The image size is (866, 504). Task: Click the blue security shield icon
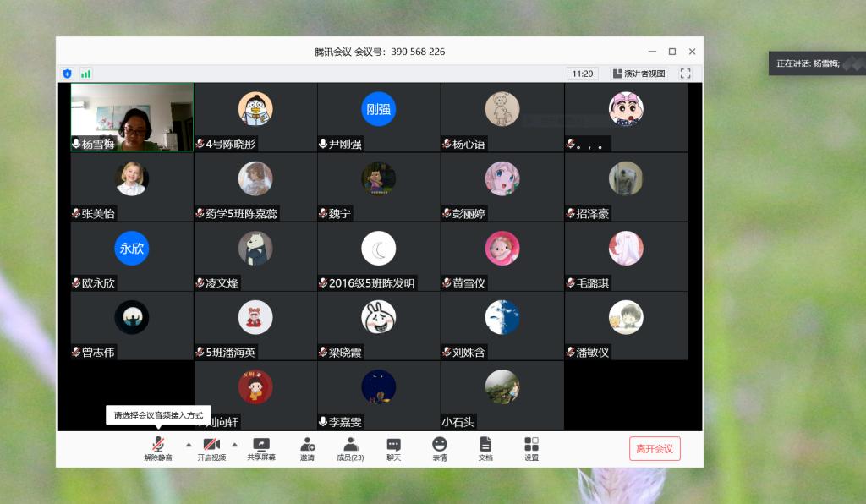(x=68, y=74)
